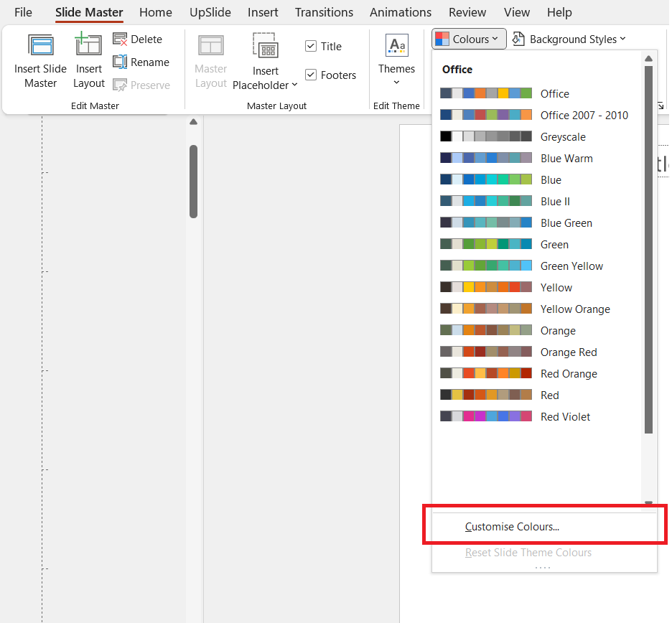The width and height of the screenshot is (672, 623).
Task: Click Reset Slide Theme Colours
Action: click(528, 553)
